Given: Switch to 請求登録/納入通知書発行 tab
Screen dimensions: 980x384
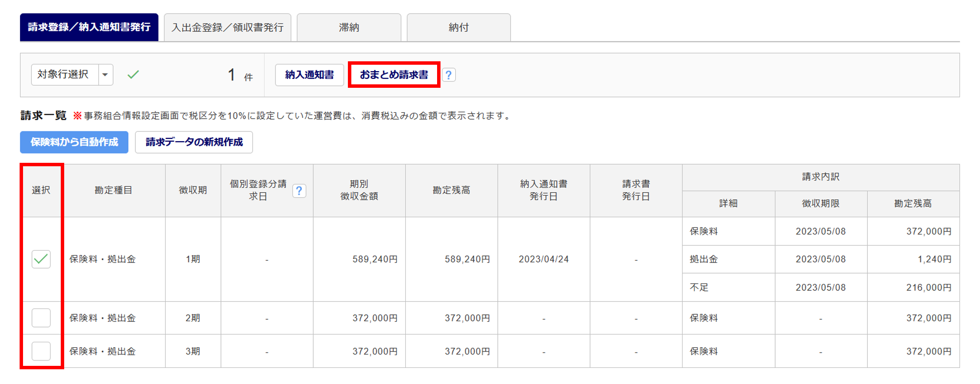Looking at the screenshot, I should tap(89, 27).
